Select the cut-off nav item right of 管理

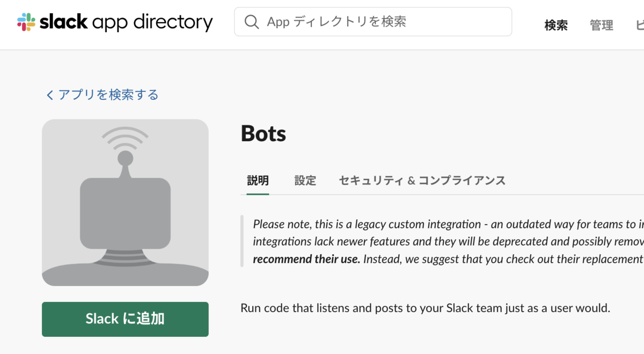[640, 25]
